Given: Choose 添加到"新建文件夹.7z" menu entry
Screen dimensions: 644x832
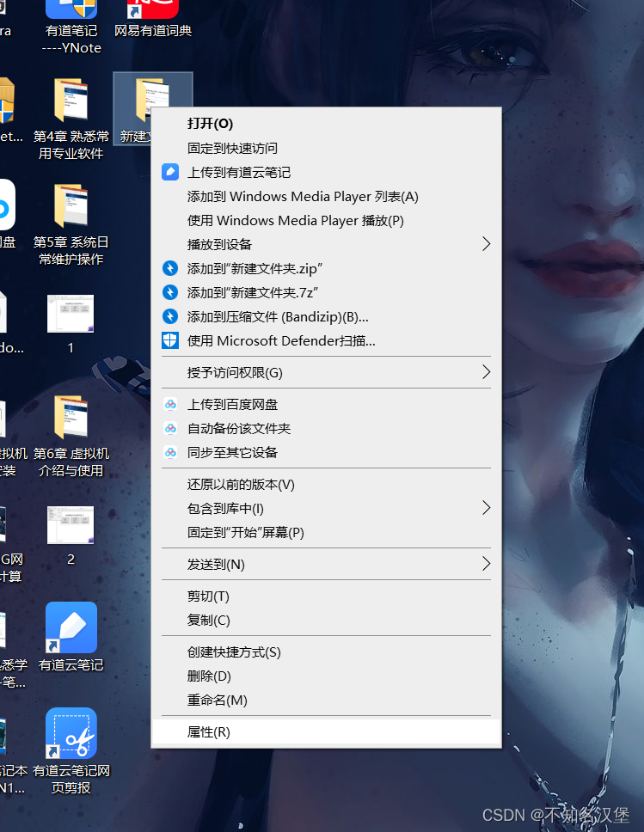Looking at the screenshot, I should pyautogui.click(x=326, y=292).
